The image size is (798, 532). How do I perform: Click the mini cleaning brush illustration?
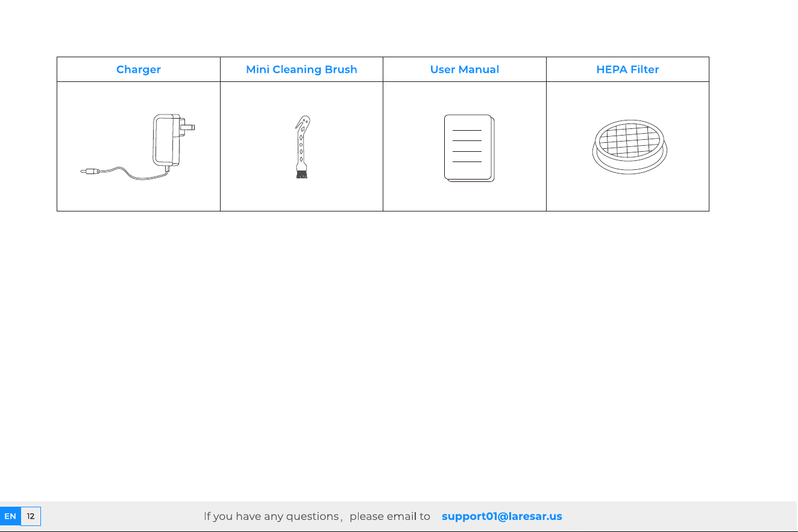point(301,147)
